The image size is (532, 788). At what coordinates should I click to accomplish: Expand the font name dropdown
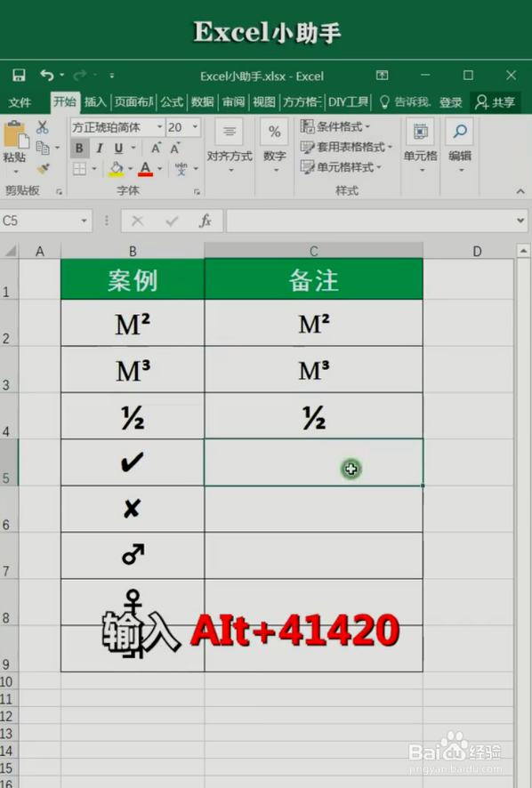pyautogui.click(x=159, y=127)
